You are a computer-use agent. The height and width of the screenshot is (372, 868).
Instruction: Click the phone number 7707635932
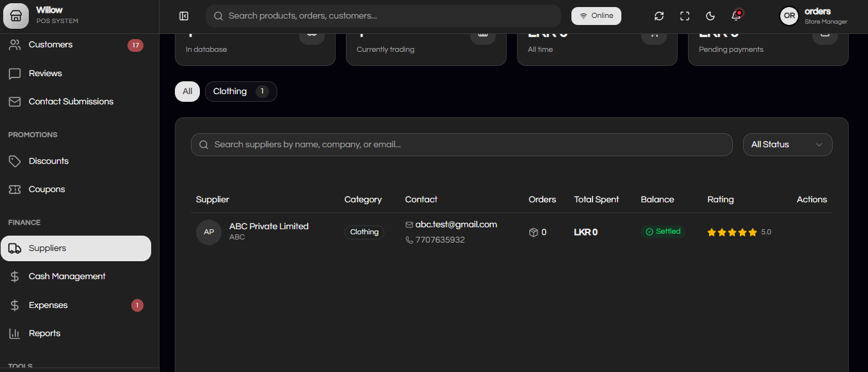point(440,240)
